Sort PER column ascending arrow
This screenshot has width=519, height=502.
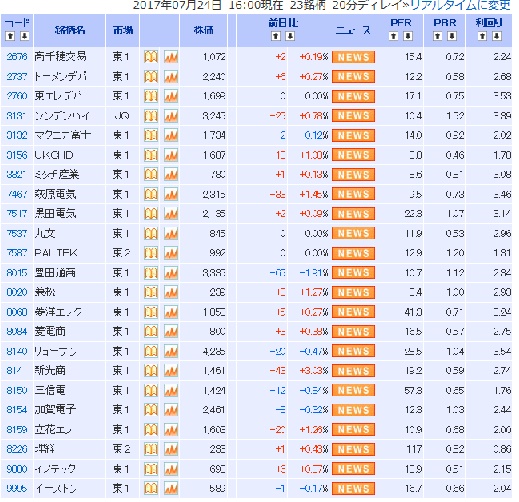pyautogui.click(x=394, y=36)
